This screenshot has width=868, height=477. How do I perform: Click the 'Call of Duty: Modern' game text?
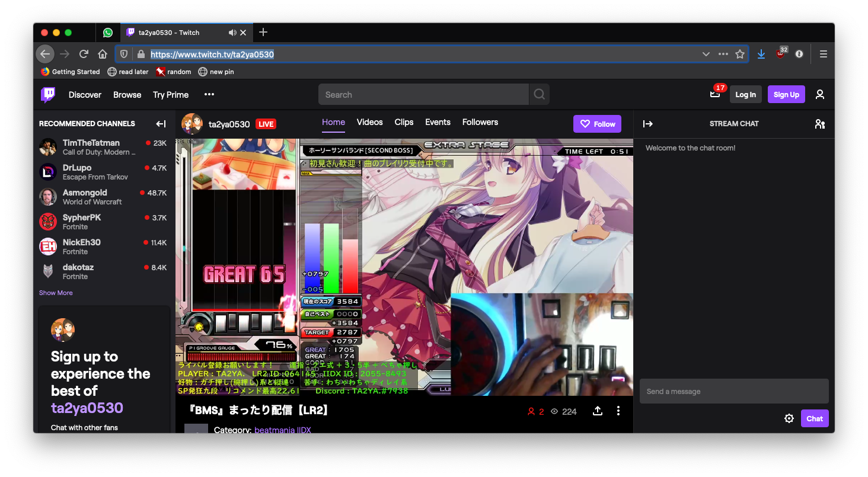tap(99, 152)
